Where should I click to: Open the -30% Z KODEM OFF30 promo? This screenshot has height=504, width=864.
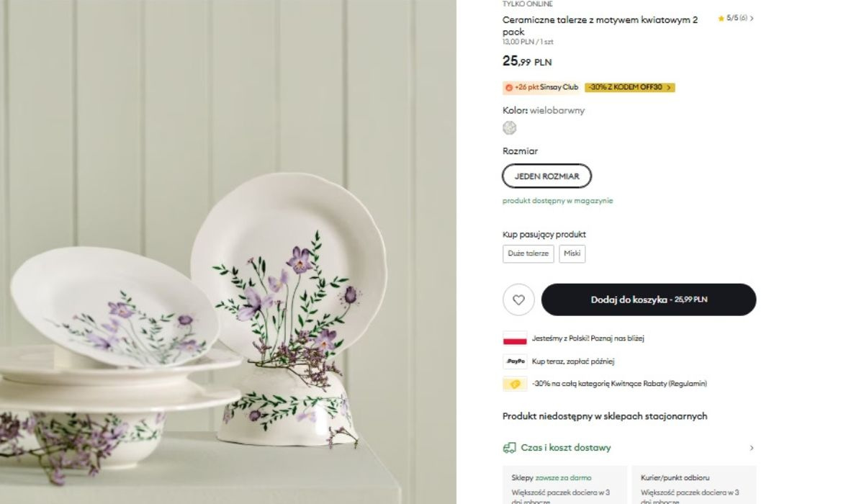[x=629, y=88]
